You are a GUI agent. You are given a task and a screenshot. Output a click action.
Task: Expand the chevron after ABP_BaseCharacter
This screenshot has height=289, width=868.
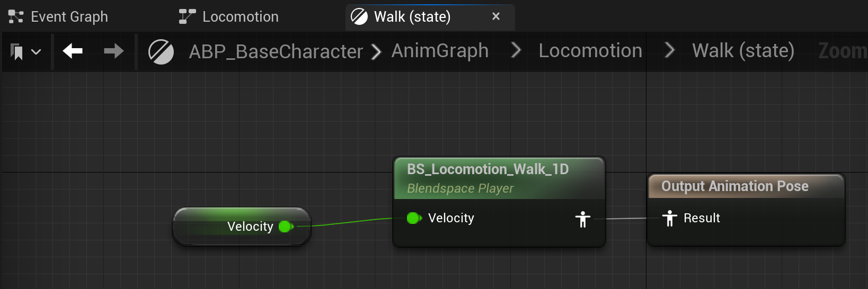[376, 52]
